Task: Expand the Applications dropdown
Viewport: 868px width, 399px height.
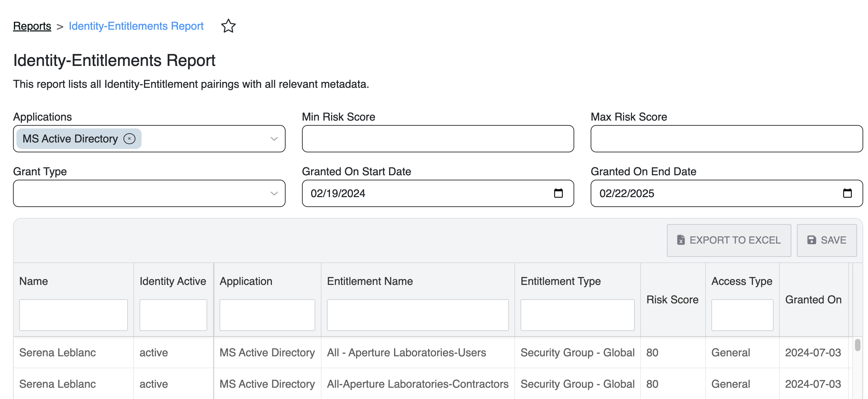Action: pos(274,139)
